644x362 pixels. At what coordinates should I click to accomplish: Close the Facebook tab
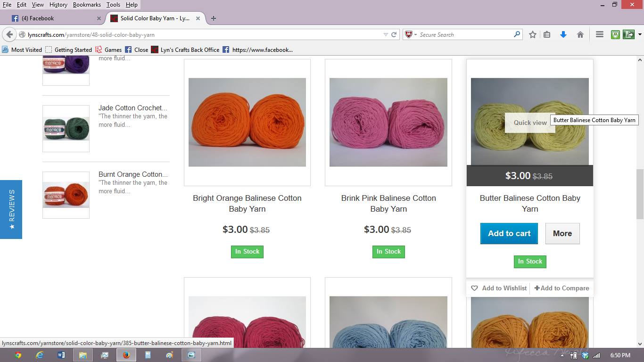coord(99,18)
